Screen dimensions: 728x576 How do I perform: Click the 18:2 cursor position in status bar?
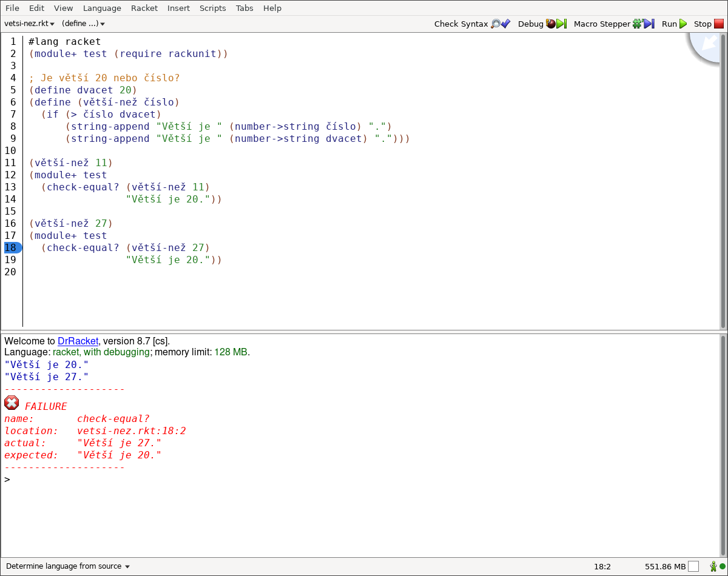click(602, 566)
